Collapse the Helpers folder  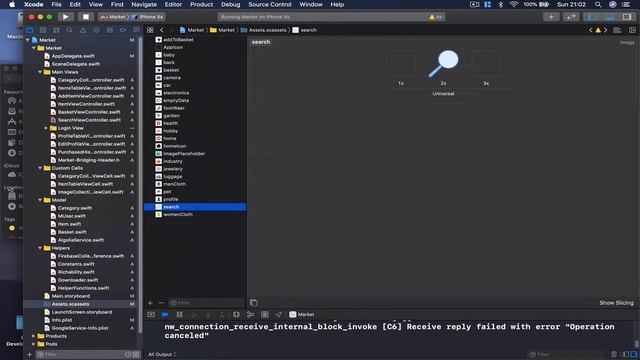(40, 248)
